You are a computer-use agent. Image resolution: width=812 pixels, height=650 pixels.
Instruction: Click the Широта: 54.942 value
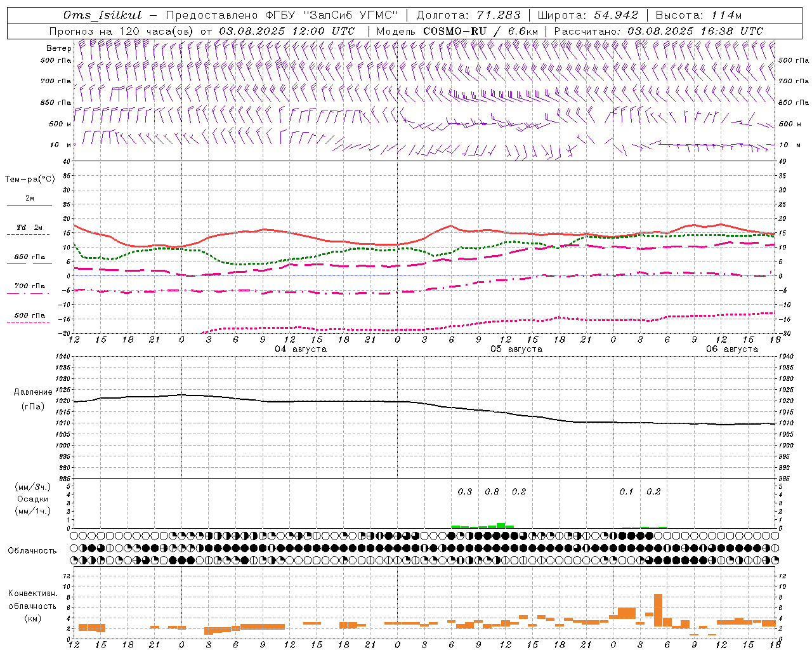587,15
